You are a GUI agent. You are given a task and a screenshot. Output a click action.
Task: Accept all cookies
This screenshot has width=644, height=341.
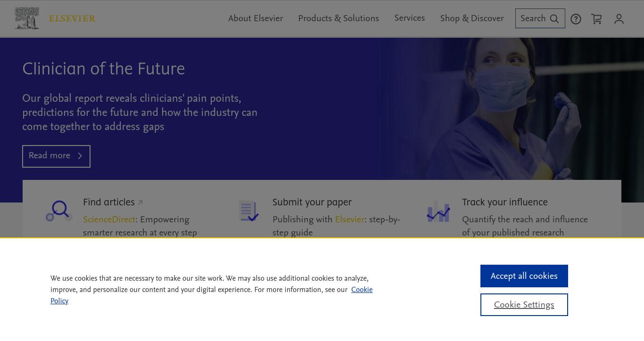tap(524, 276)
